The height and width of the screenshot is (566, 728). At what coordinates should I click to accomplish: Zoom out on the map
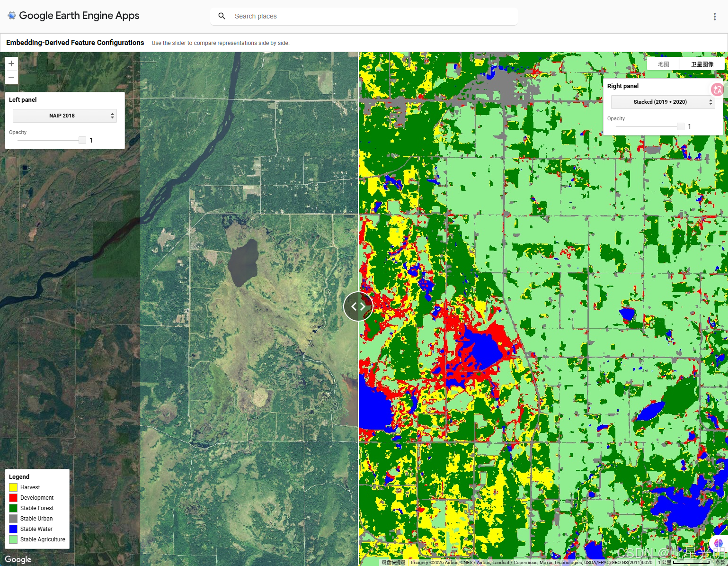coord(11,77)
